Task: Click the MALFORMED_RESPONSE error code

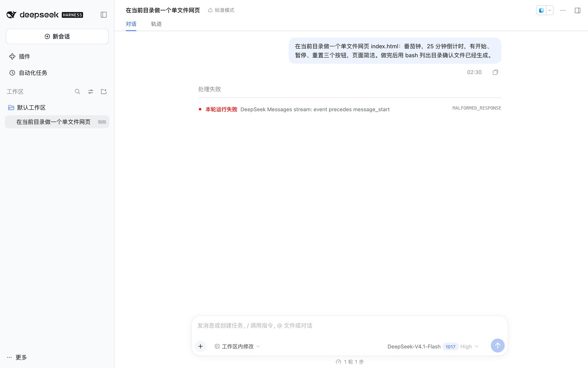Action: (x=477, y=108)
